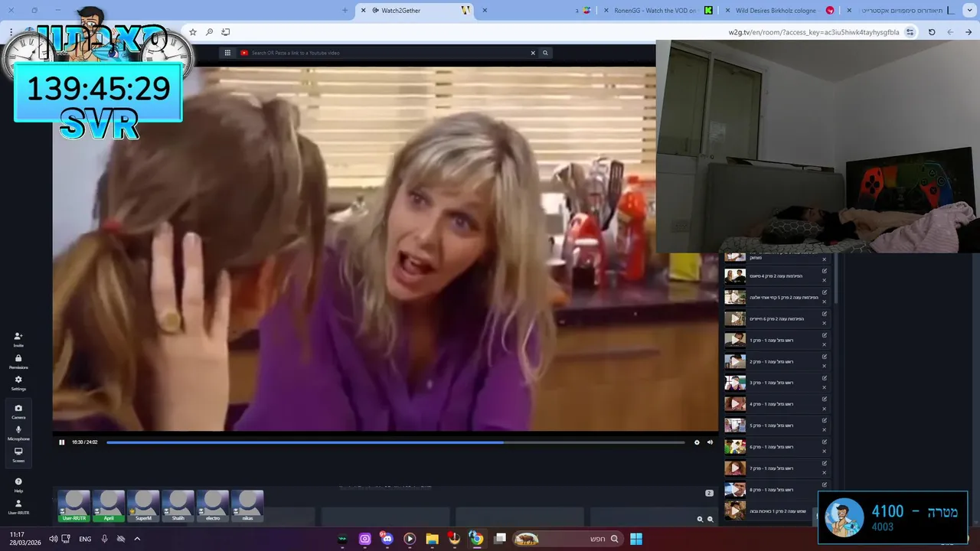Screen dimensions: 980x551
Task: Select nikas participant tile
Action: click(x=247, y=506)
